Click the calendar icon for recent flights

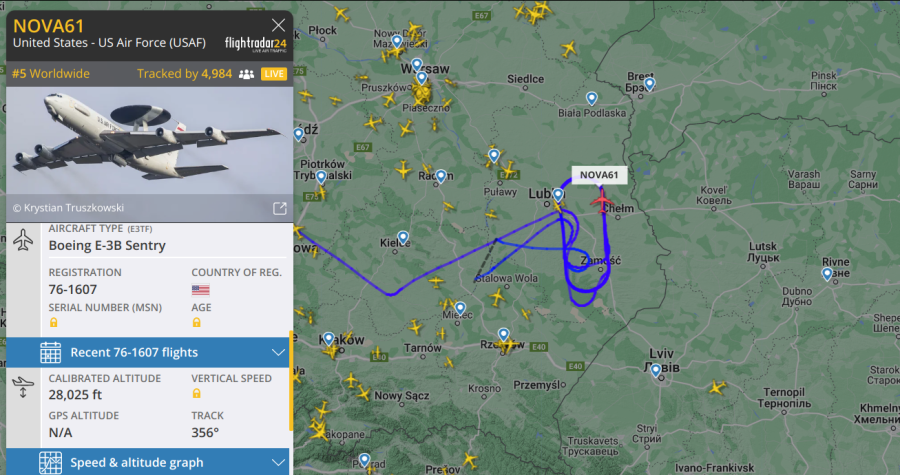click(x=51, y=352)
